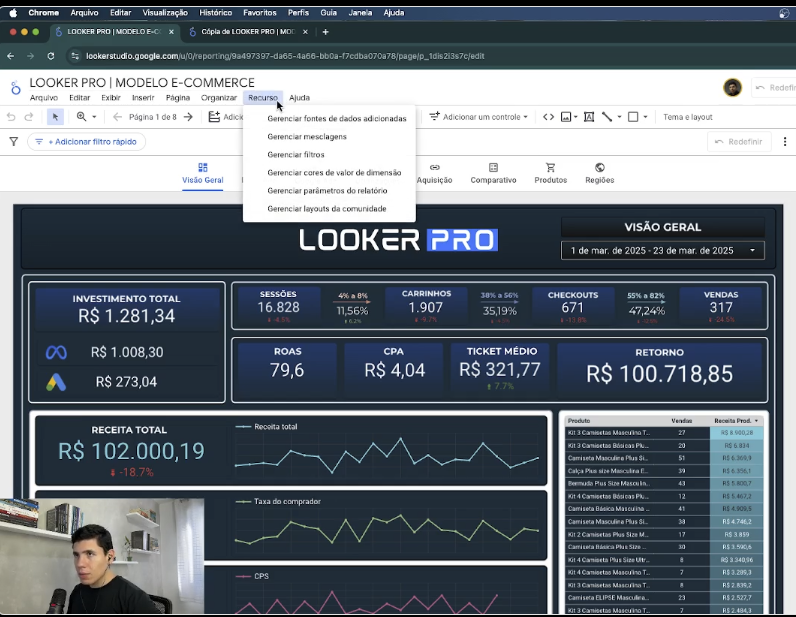Expand line type dropdown arrow
Viewport: 796px width, 617px height.
pos(619,117)
